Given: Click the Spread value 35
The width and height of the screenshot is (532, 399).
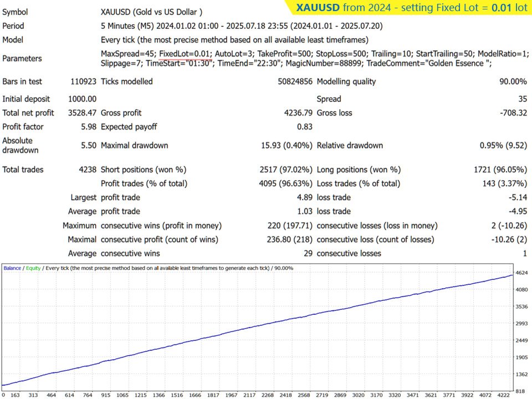Looking at the screenshot, I should (523, 99).
